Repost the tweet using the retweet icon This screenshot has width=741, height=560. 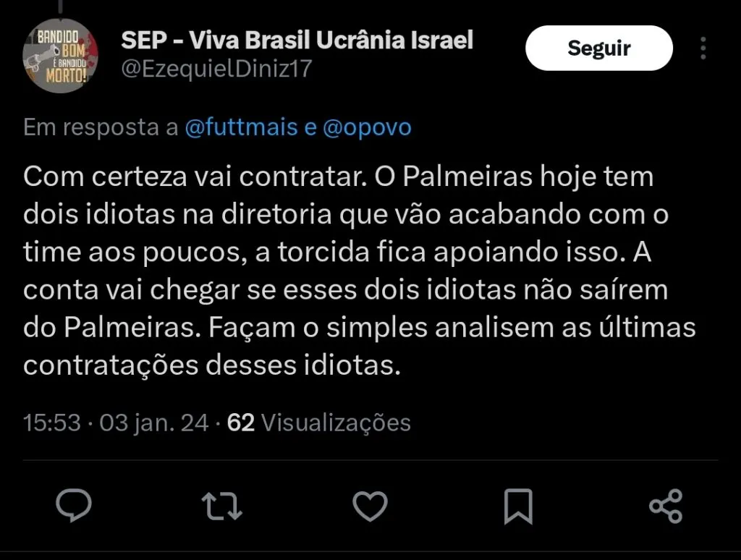221,505
